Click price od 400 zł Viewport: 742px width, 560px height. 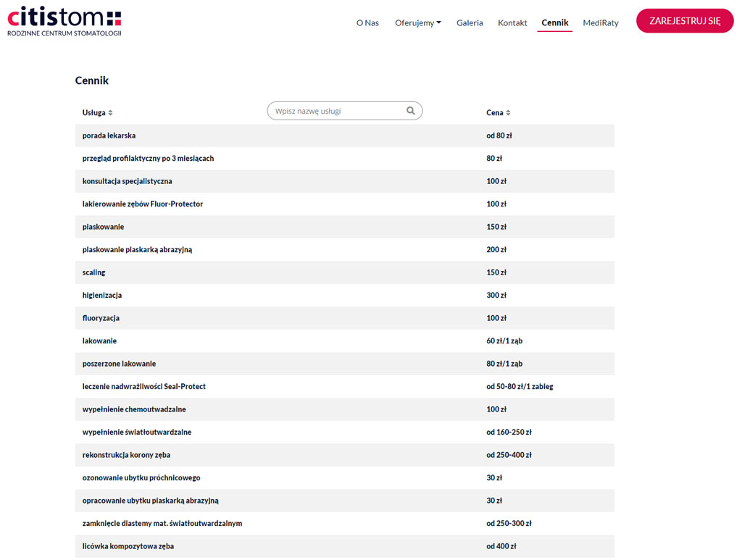[501, 546]
